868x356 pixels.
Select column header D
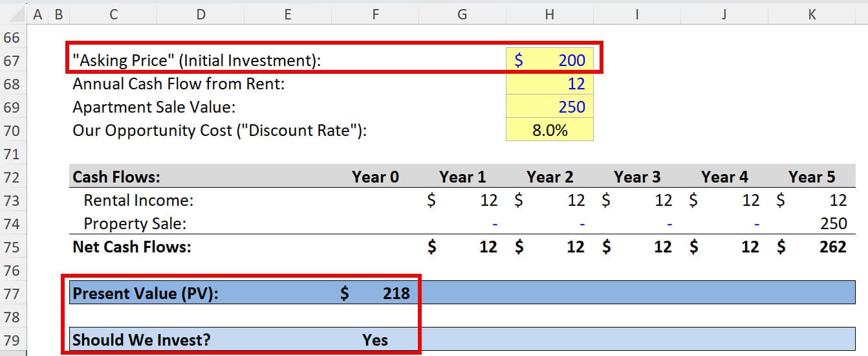tap(201, 14)
